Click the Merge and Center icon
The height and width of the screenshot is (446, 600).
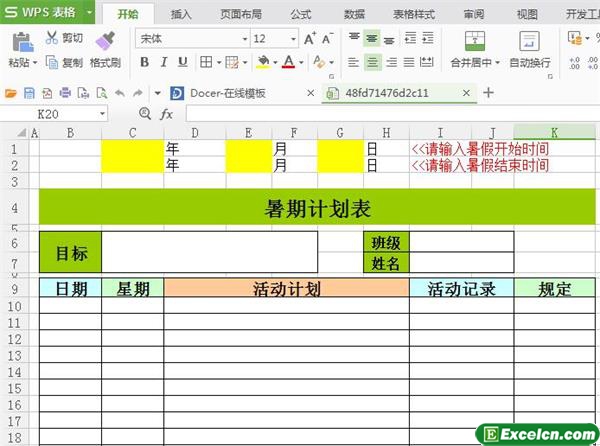[x=475, y=41]
